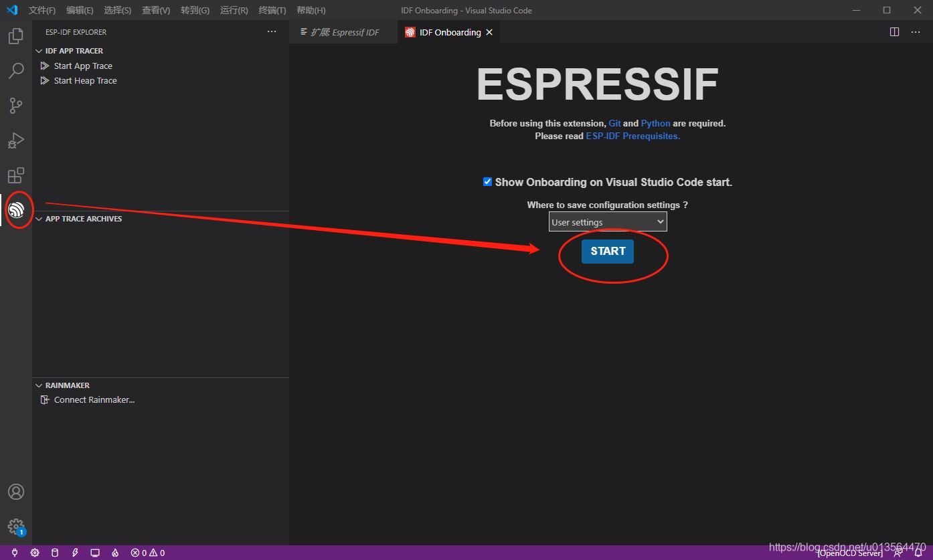Select the Espressif ESP-IDF Explorer icon
The image size is (933, 560).
16,210
